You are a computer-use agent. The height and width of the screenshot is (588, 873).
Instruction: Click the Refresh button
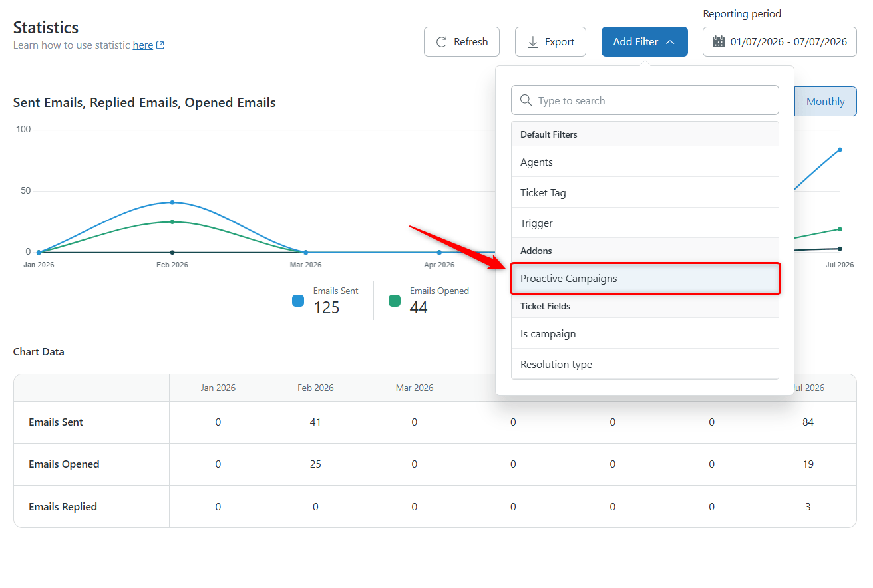(462, 41)
